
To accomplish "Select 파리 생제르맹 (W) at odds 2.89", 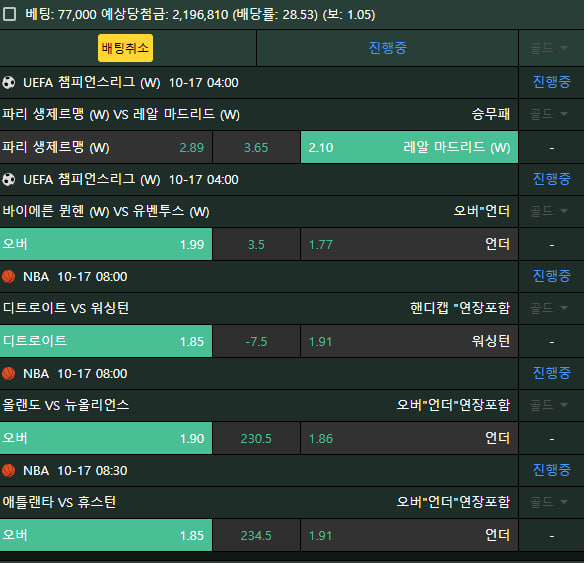I will pos(106,147).
